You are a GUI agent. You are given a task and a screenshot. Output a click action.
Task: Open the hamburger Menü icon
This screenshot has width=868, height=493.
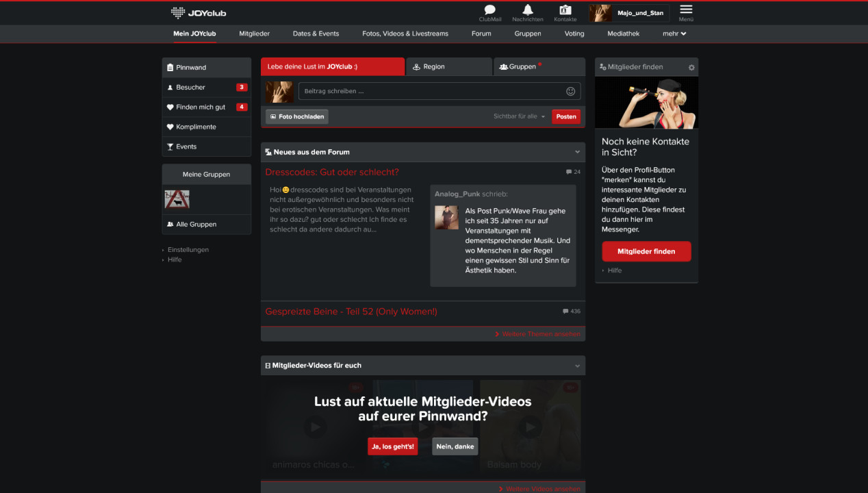tap(686, 10)
